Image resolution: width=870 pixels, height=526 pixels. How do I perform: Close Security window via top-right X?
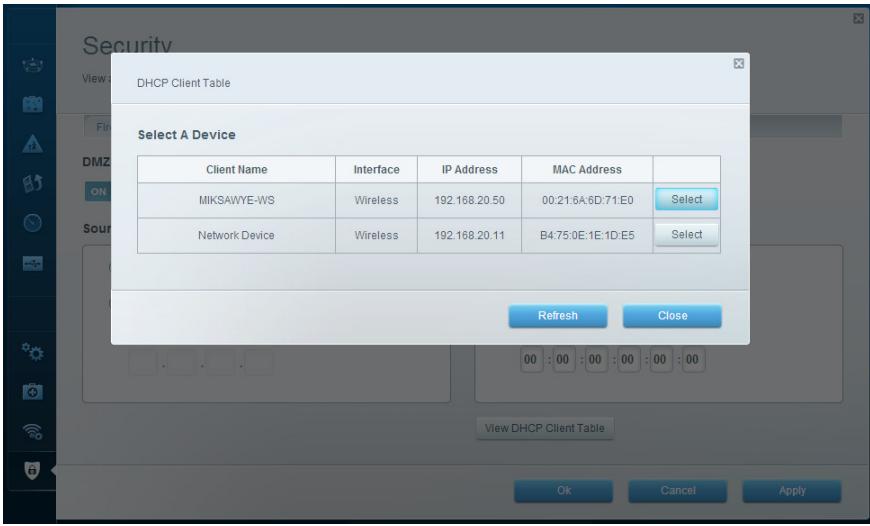[x=858, y=19]
